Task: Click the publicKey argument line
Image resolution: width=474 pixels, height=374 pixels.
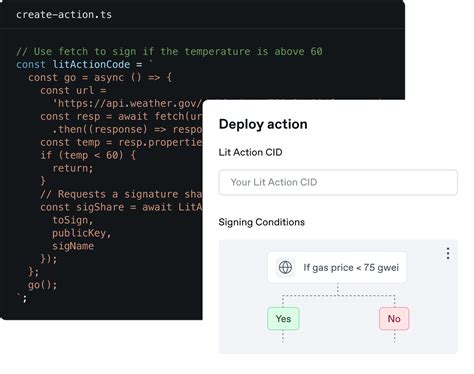Action: tap(82, 233)
